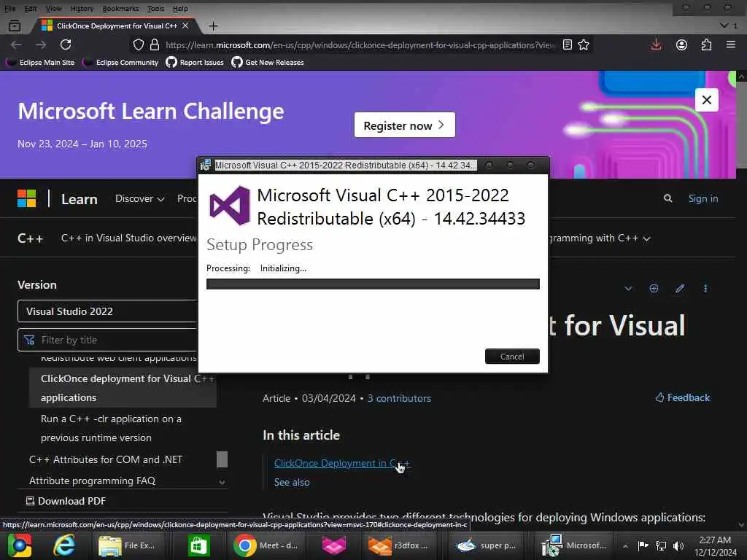Go forward using the browser forward arrow
This screenshot has width=747, height=560.
41,44
